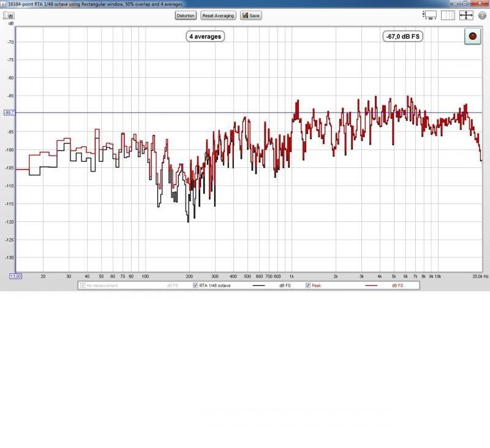
Task: Toggle the vertical grid lines icon
Action: (448, 15)
